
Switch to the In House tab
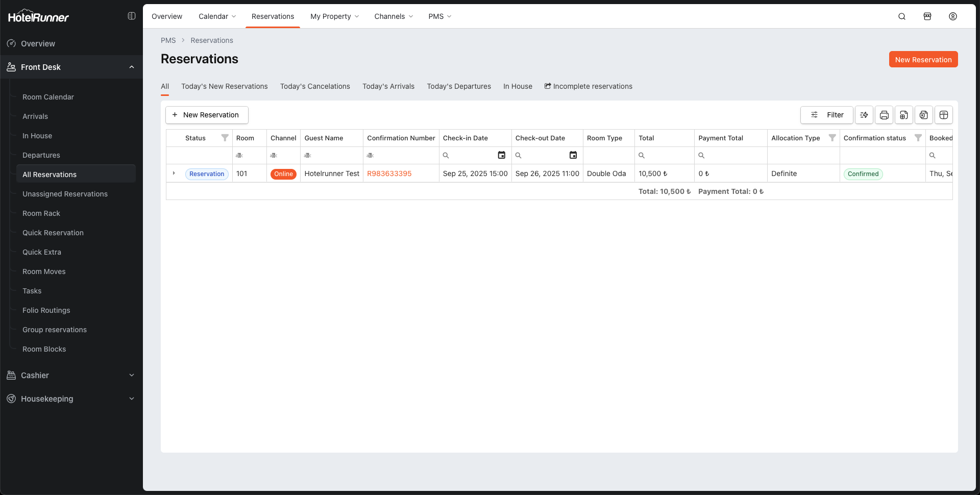518,86
